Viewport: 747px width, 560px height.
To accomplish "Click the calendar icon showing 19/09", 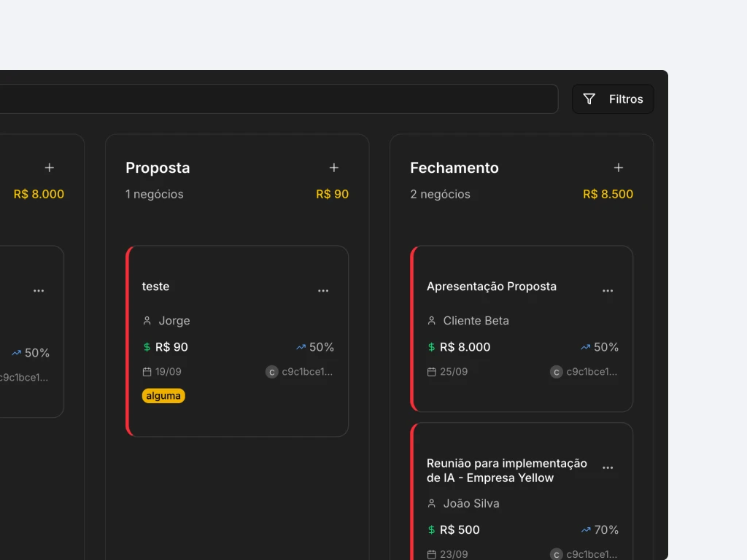I will pos(147,371).
